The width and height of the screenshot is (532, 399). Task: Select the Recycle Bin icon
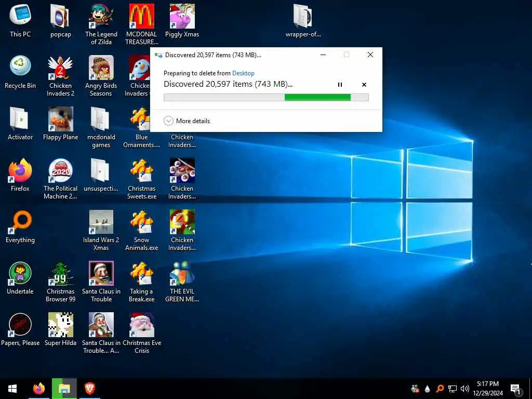[x=20, y=72]
